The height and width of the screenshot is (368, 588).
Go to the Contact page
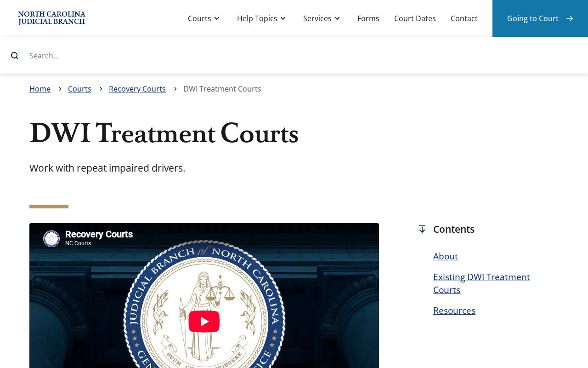[x=464, y=18]
